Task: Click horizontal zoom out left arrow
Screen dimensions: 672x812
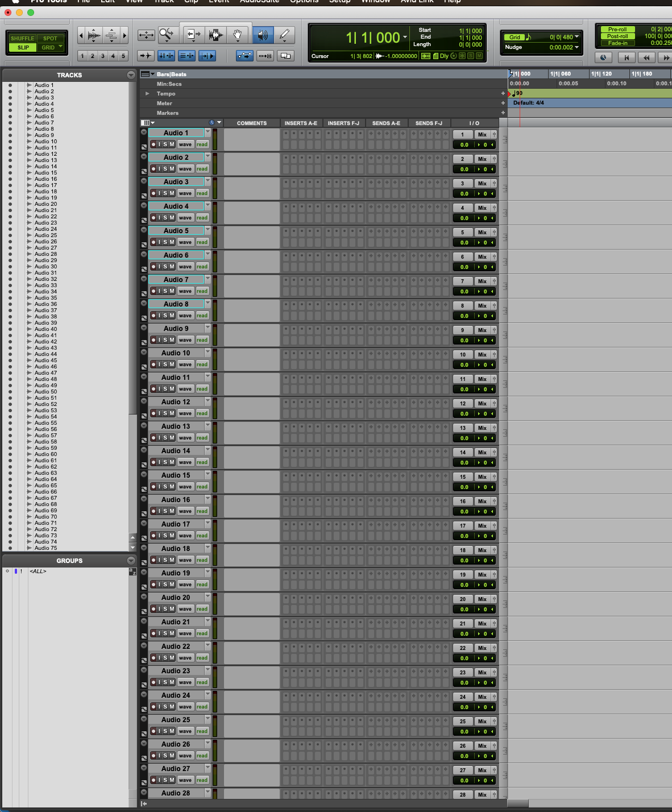Action: tap(81, 35)
